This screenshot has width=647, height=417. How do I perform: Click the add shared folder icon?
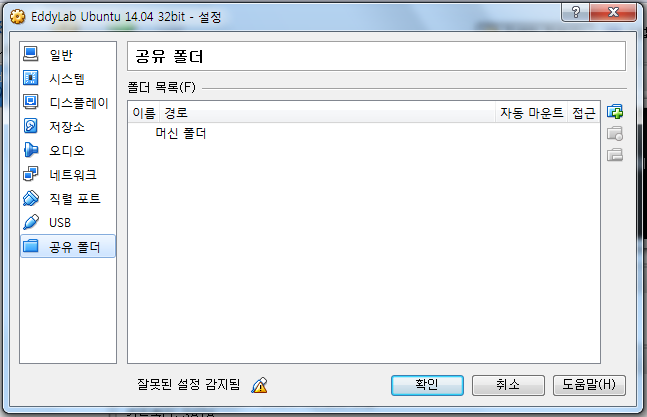coord(615,112)
